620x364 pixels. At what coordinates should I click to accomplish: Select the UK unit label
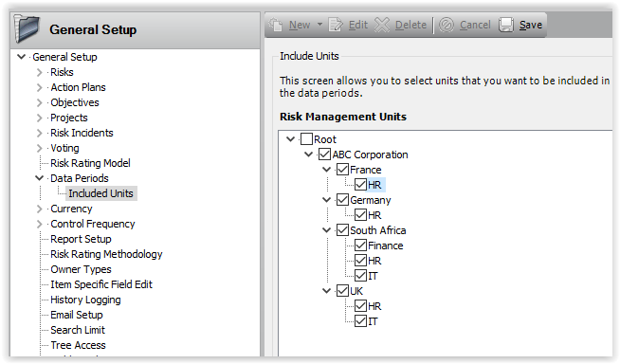(x=356, y=291)
